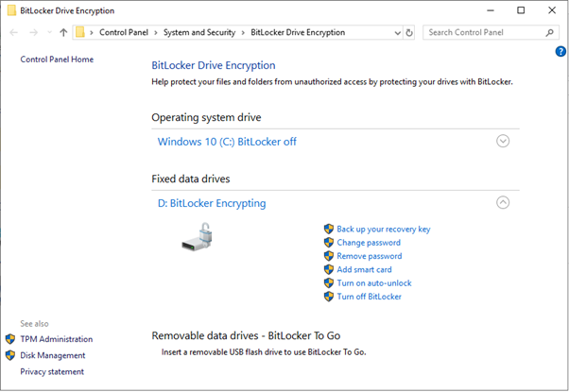Click the Back navigation arrow
Image resolution: width=569 pixels, height=392 pixels.
click(x=14, y=33)
